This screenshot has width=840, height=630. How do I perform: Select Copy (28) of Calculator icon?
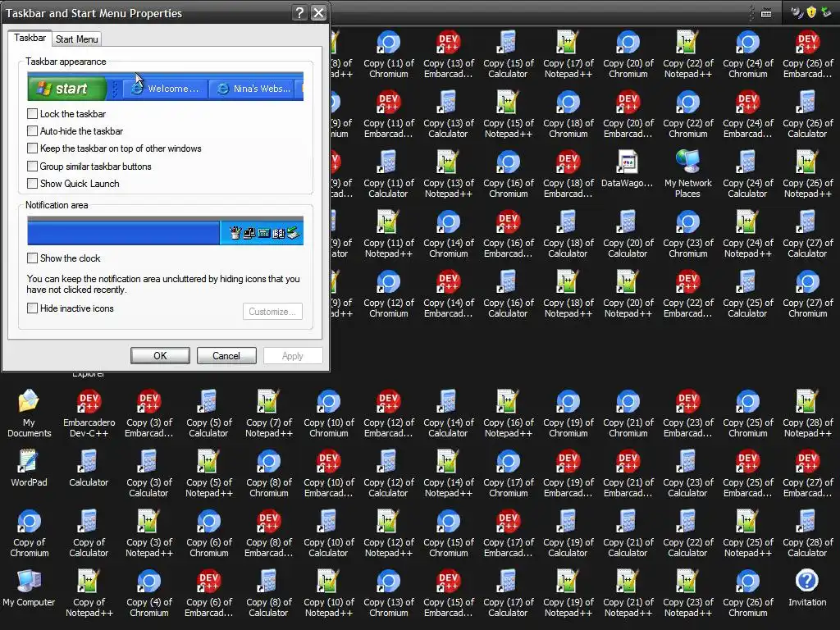point(807,533)
